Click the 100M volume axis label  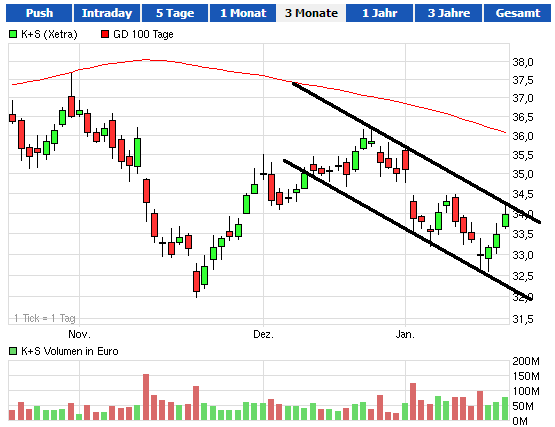[526, 391]
